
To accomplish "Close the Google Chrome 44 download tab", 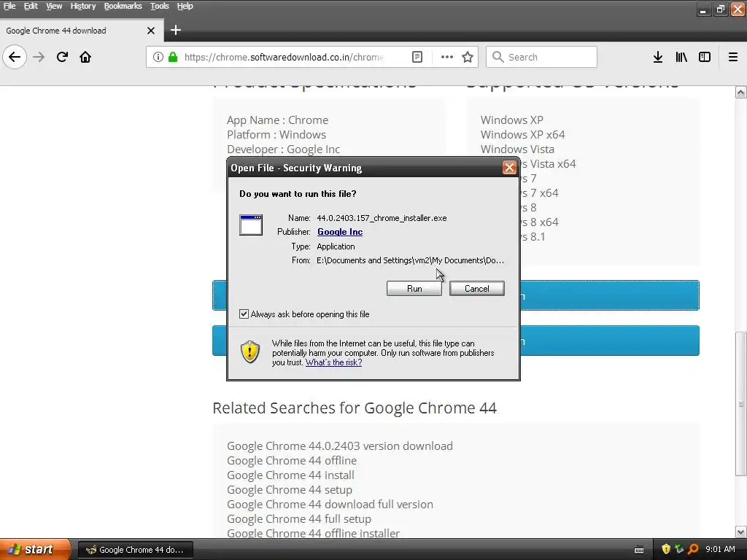I will coord(151,31).
